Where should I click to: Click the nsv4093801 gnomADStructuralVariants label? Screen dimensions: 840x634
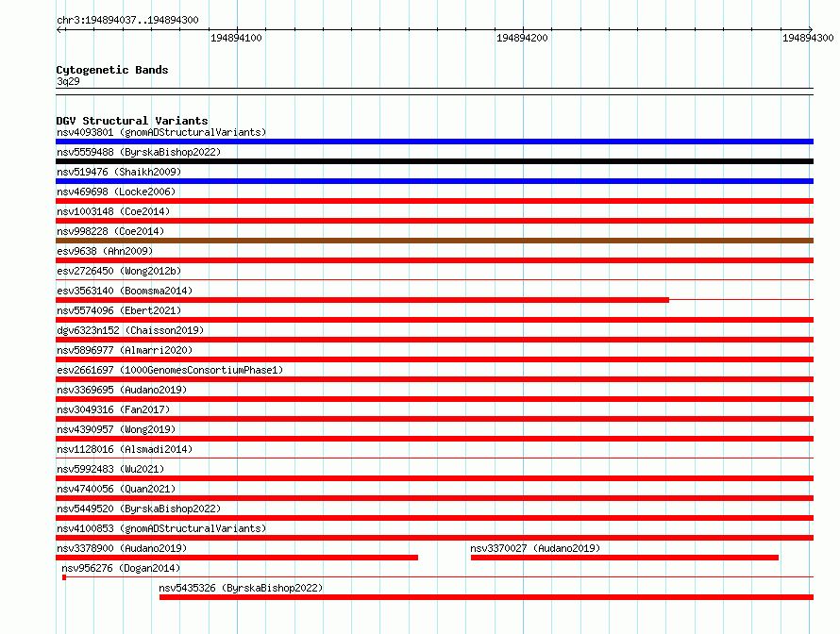(x=161, y=132)
